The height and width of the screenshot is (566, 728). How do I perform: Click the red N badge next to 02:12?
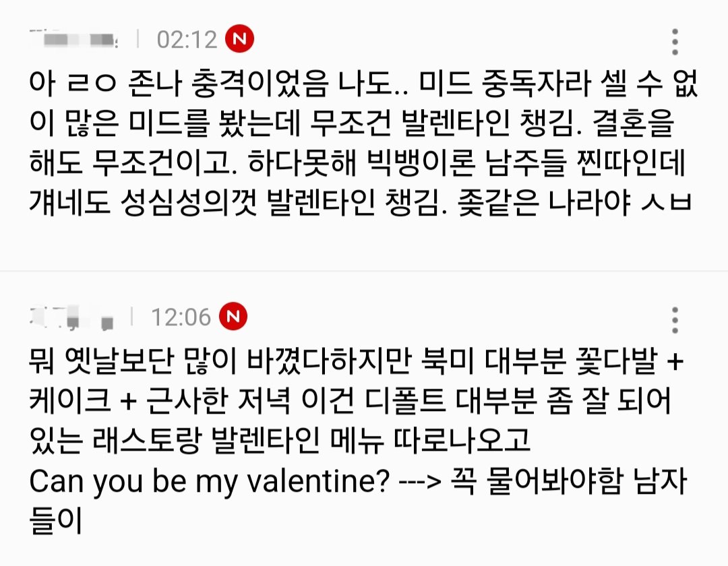click(240, 40)
